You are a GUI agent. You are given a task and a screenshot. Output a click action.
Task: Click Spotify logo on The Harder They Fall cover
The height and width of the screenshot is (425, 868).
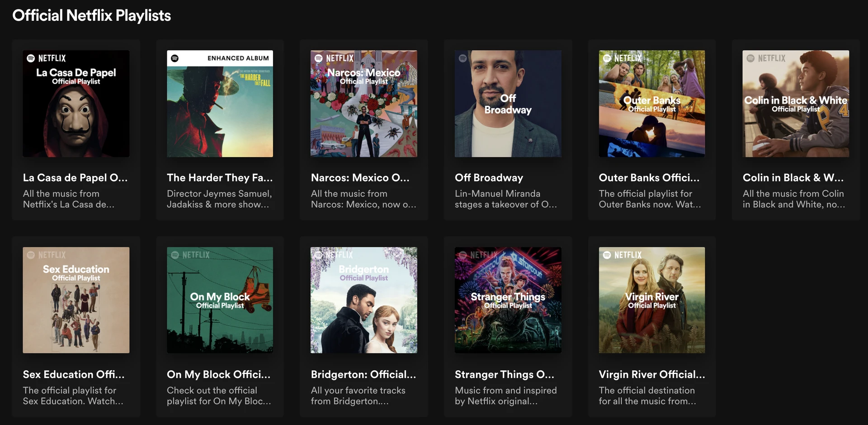click(175, 58)
